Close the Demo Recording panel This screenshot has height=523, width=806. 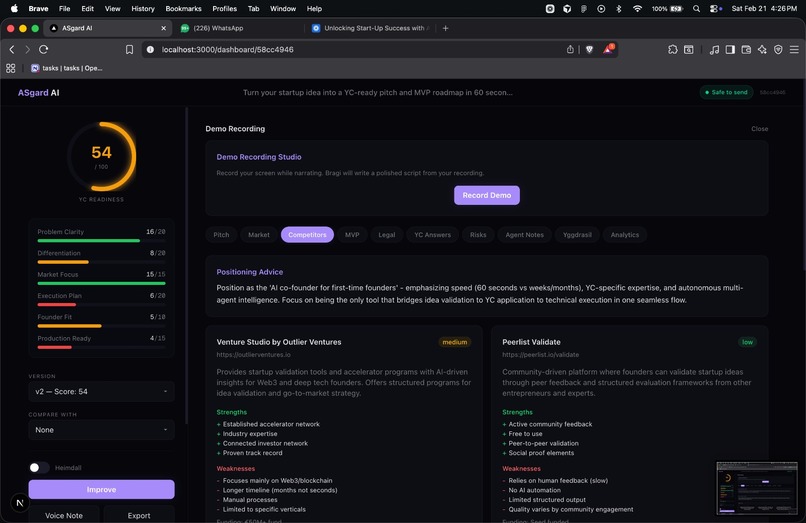pos(759,129)
